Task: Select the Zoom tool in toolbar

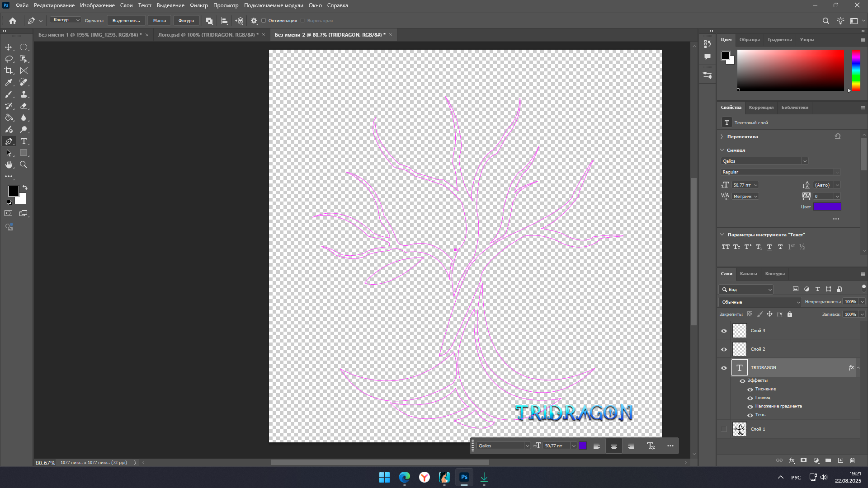Action: tap(24, 165)
